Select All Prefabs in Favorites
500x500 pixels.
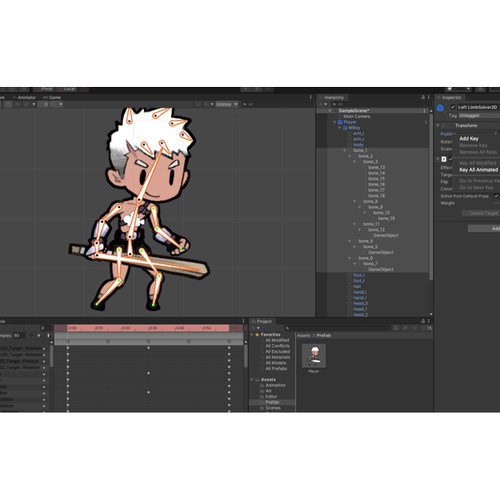(x=276, y=369)
